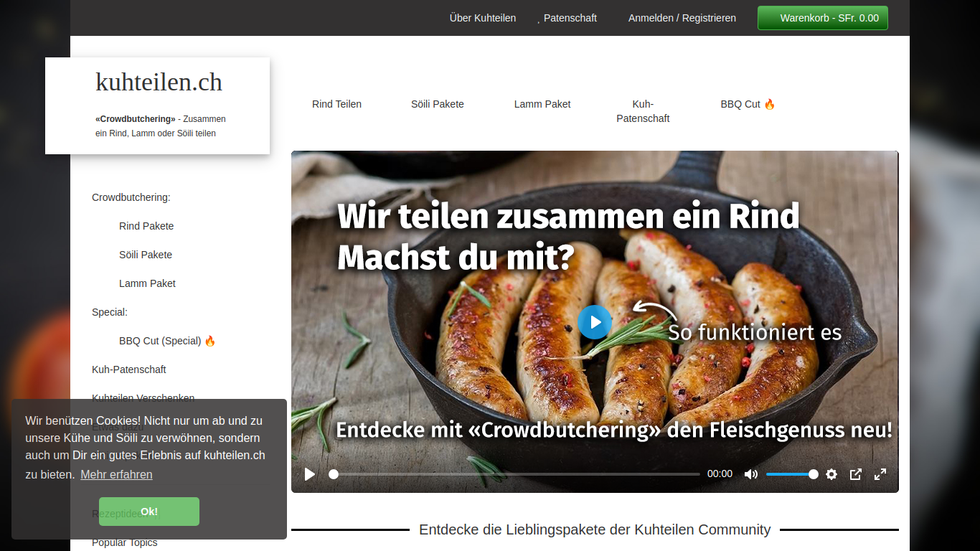This screenshot has width=980, height=551.
Task: Click the kuhteilen.ch site logo
Action: (x=159, y=82)
